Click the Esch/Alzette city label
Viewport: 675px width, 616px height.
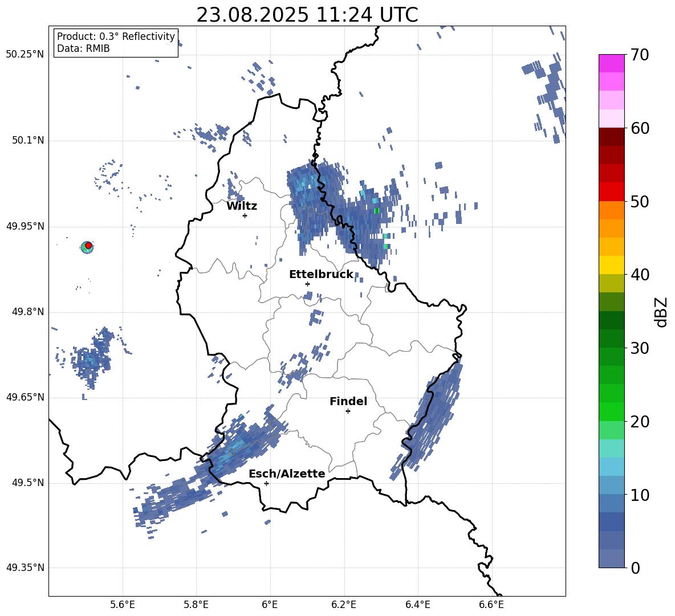(287, 474)
